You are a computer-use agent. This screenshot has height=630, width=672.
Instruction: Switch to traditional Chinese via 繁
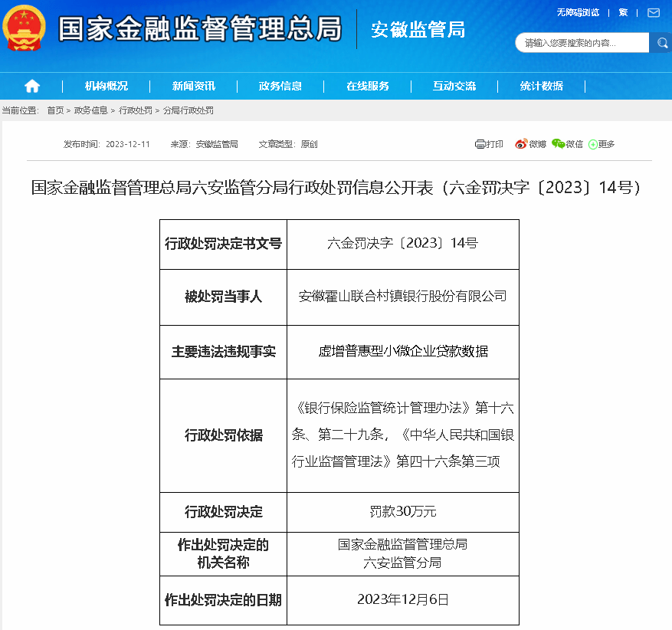[x=623, y=13]
